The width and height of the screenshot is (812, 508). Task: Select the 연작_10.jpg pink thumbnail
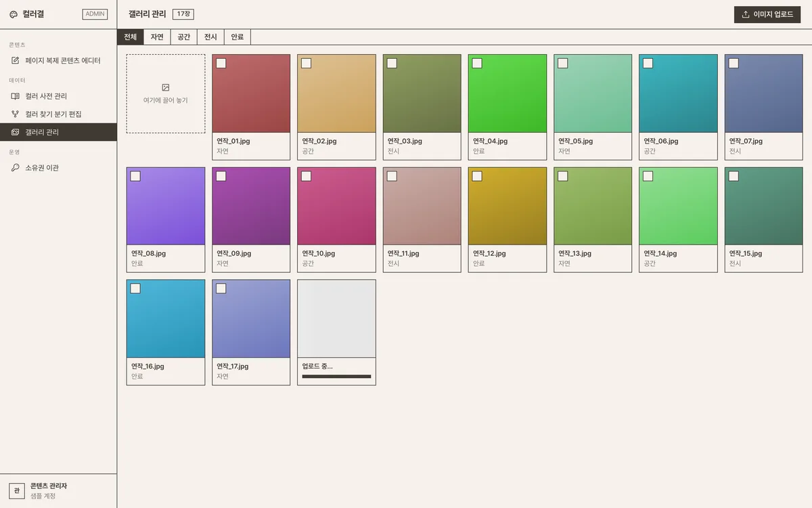click(x=336, y=206)
